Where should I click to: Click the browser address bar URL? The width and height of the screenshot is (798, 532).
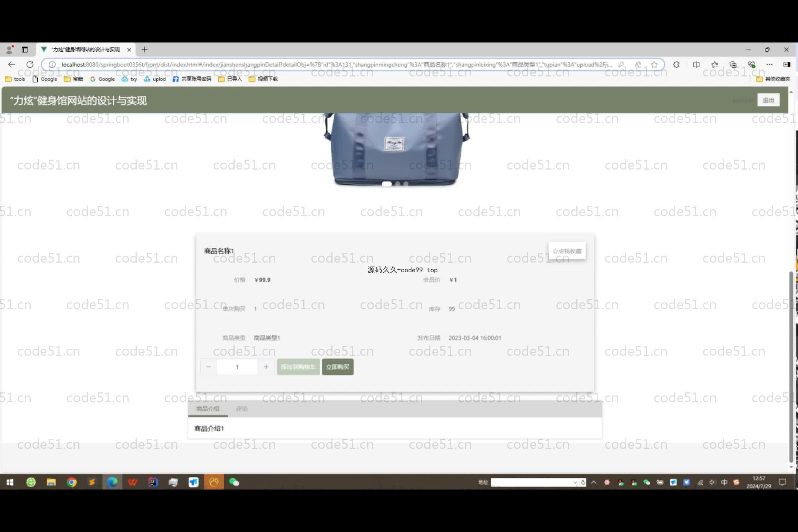click(336, 65)
